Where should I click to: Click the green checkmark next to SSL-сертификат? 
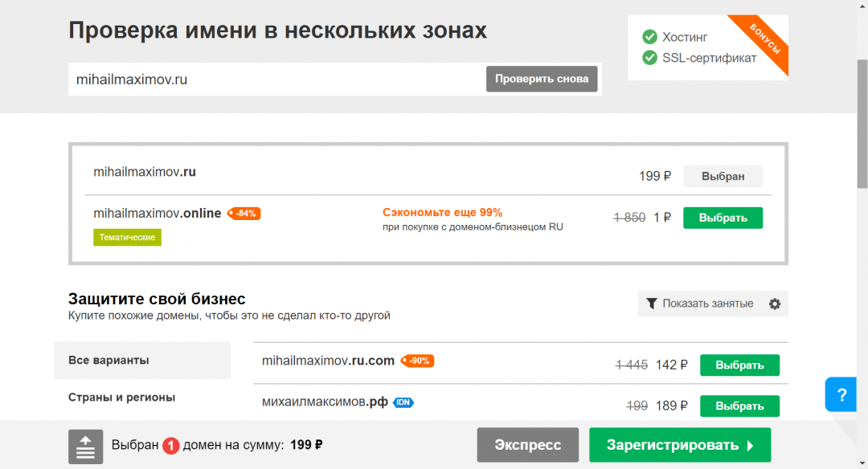coord(649,58)
